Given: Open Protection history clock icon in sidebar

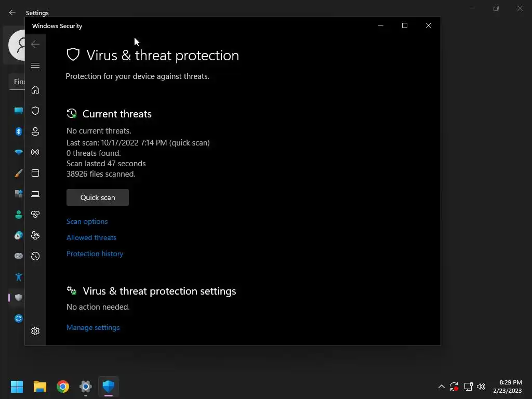Looking at the screenshot, I should coord(35,256).
